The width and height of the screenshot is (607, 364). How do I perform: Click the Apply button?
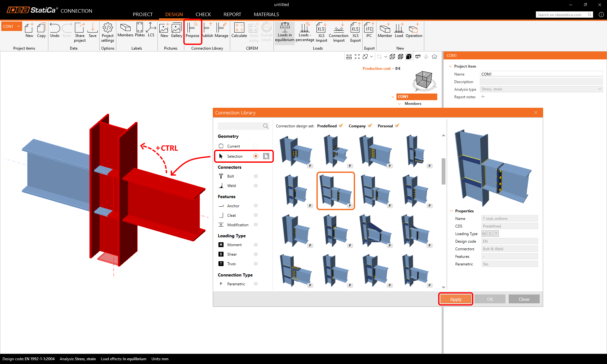click(456, 299)
